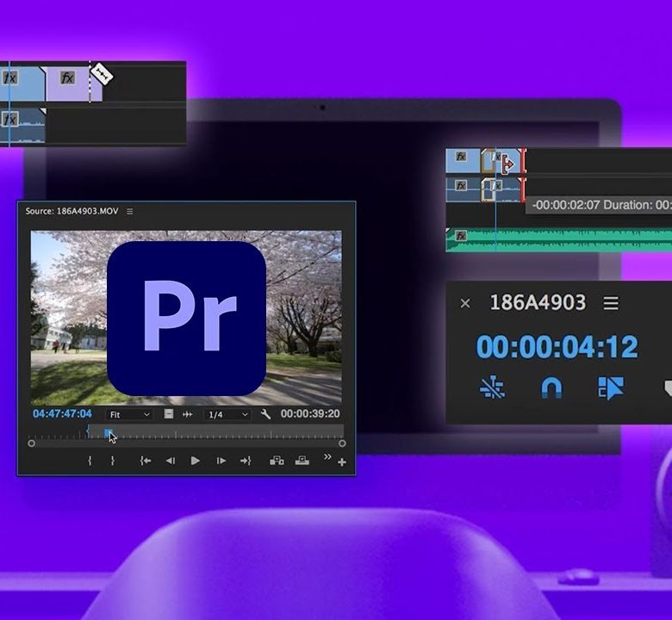Click the Mark In bracket icon
Viewport: 672px width, 620px height.
point(90,461)
